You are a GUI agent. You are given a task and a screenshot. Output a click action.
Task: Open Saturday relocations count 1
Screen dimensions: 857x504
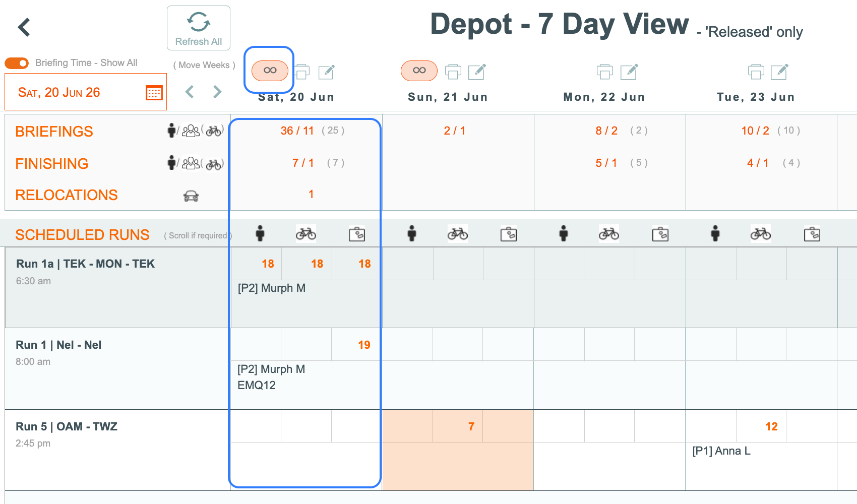tap(311, 195)
